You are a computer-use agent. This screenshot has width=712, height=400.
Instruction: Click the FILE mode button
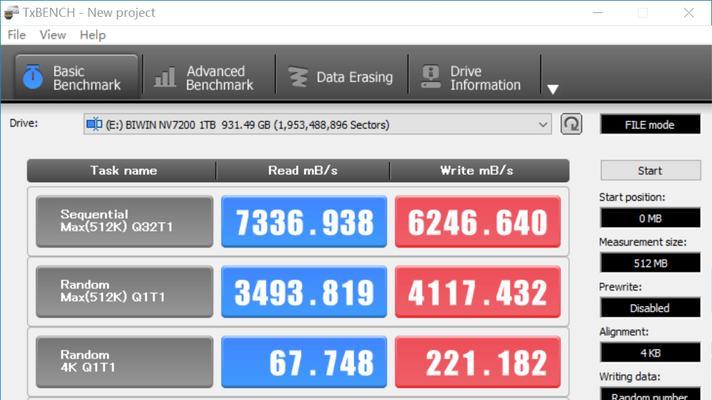click(x=650, y=124)
